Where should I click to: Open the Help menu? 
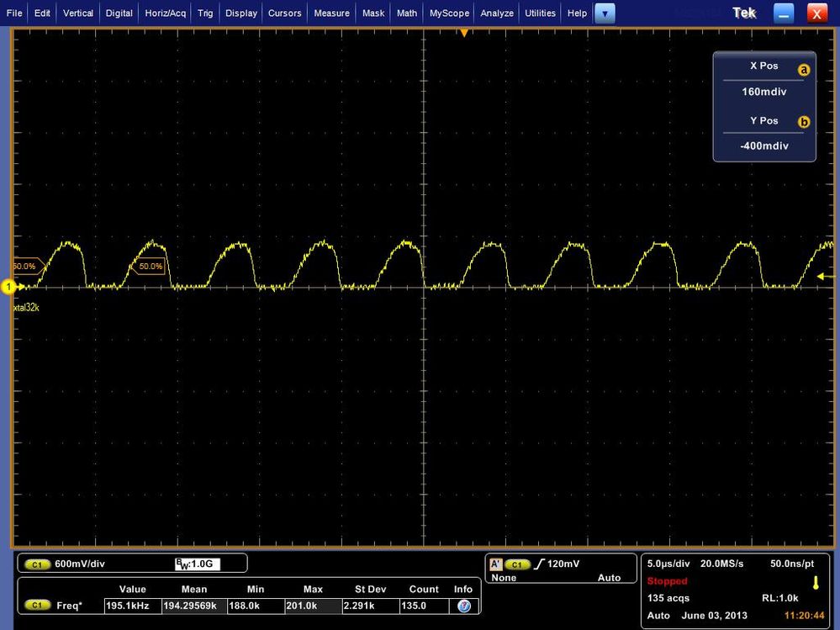pos(577,13)
